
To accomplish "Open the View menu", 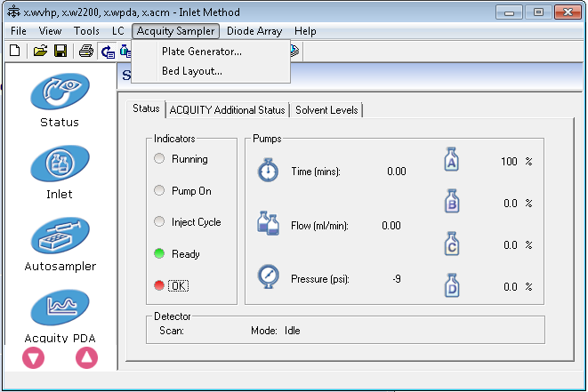I will (50, 31).
